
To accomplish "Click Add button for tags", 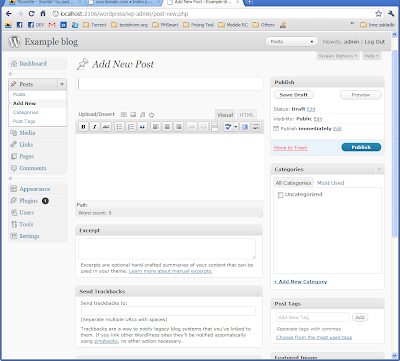I will [x=360, y=317].
